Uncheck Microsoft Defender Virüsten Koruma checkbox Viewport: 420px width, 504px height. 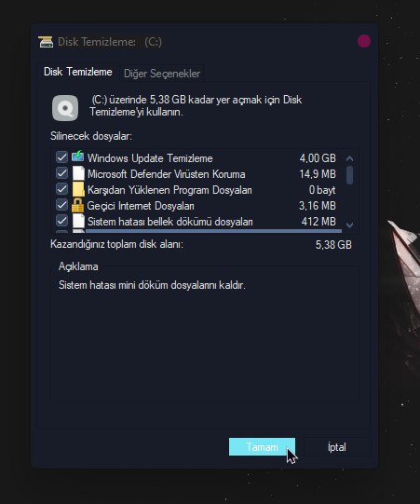tap(61, 173)
